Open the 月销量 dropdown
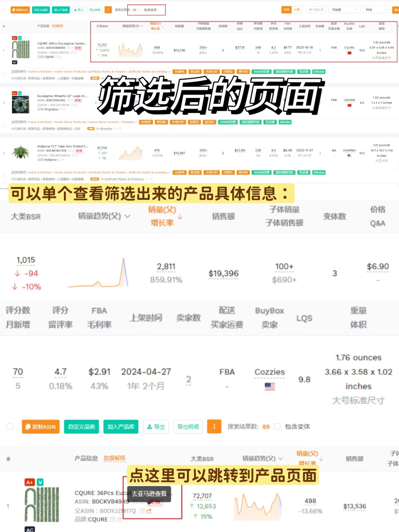 (344, 9)
